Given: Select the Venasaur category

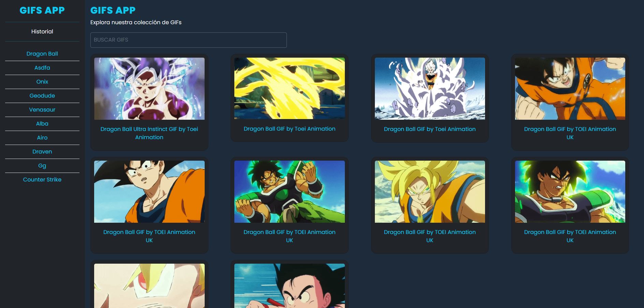Looking at the screenshot, I should pos(42,109).
